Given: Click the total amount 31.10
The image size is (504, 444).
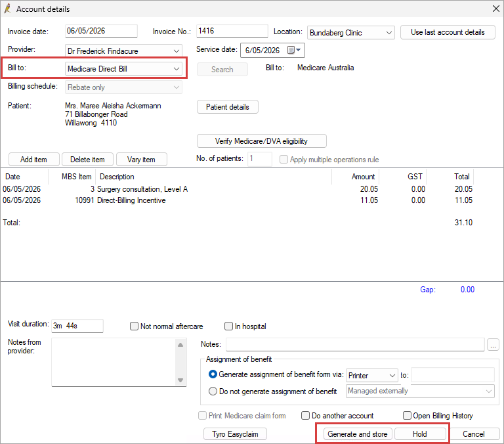Looking at the screenshot, I should click(463, 223).
